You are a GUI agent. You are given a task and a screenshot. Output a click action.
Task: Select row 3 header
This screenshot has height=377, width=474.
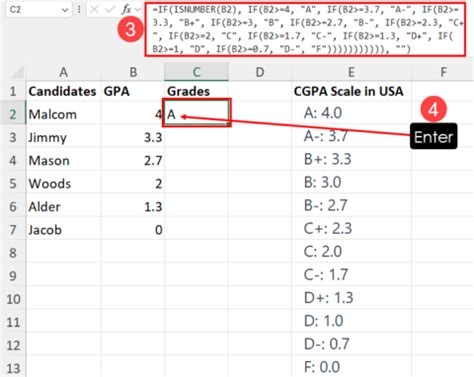(x=13, y=137)
